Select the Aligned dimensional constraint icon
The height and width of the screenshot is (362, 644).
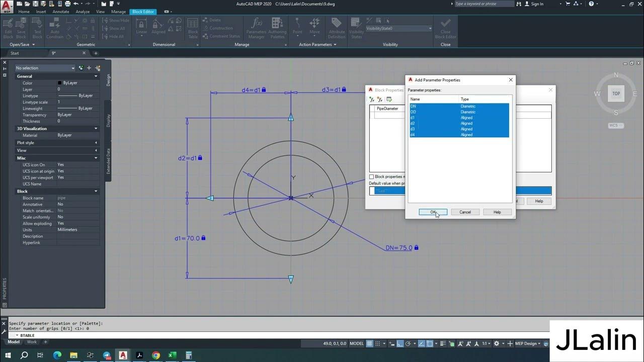pyautogui.click(x=158, y=26)
